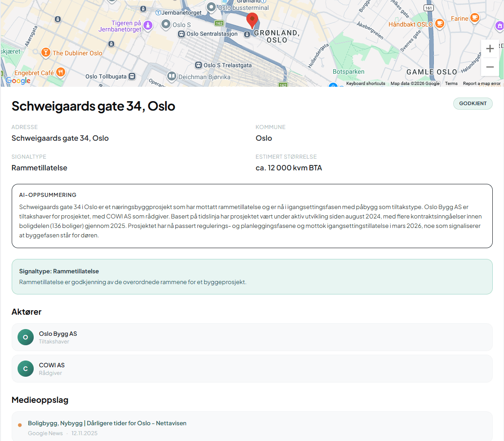Click the Farine bakery icon
Screen dimensions: 504x441
click(475, 18)
